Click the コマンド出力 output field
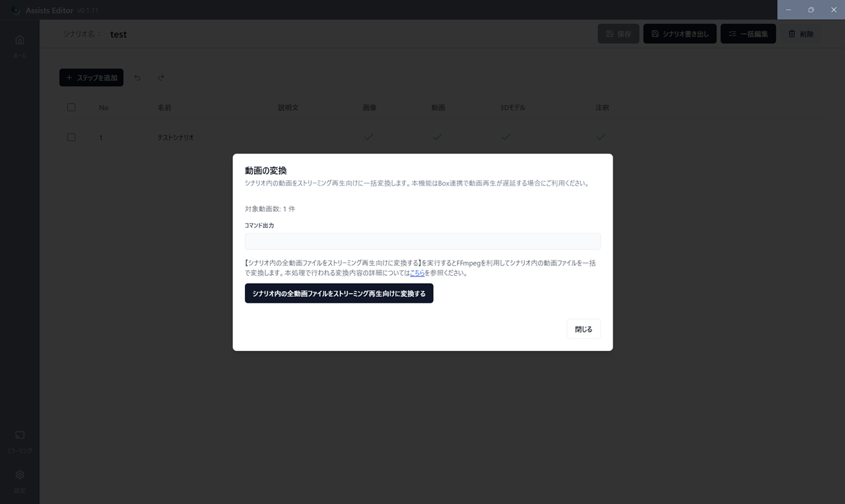The width and height of the screenshot is (845, 504). [422, 241]
